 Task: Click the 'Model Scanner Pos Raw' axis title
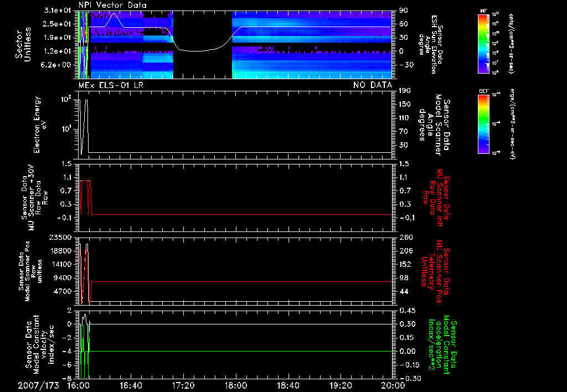[30, 271]
